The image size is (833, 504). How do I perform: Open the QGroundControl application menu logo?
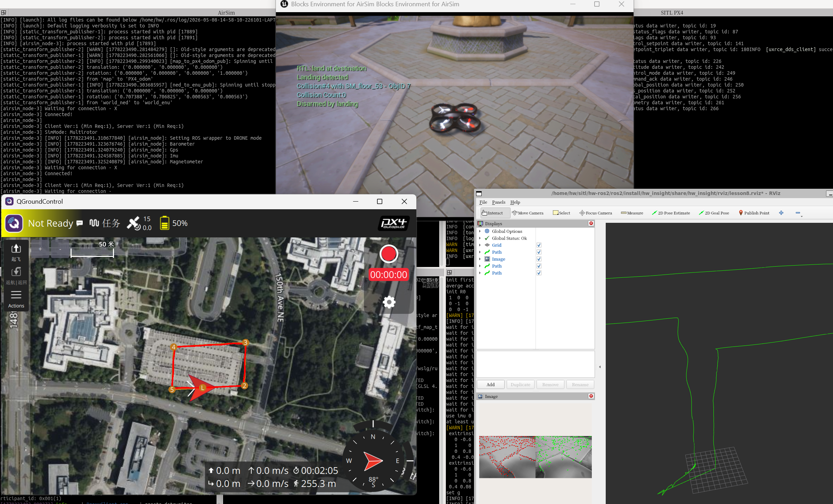(14, 223)
